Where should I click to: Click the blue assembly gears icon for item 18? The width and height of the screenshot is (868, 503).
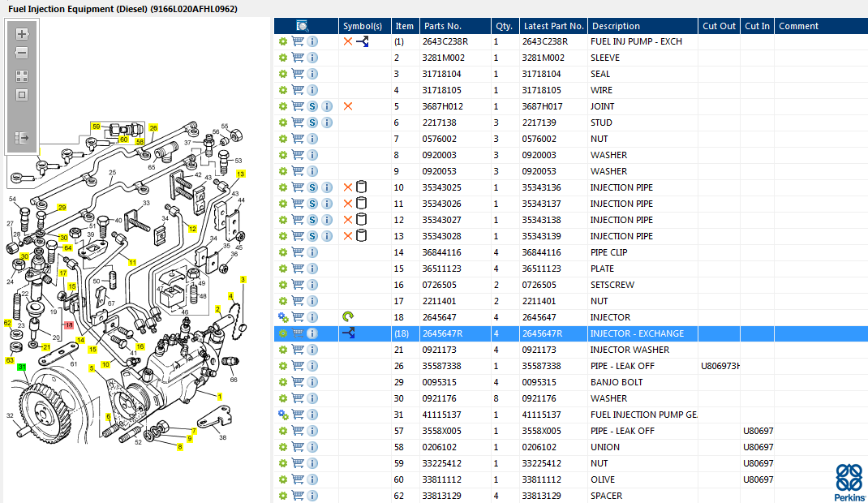coord(283,317)
